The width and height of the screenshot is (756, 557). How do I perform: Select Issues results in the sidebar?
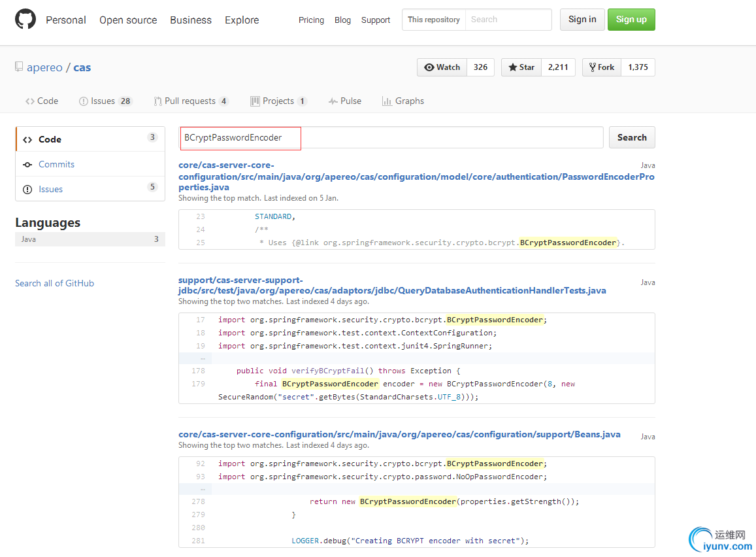coord(91,189)
